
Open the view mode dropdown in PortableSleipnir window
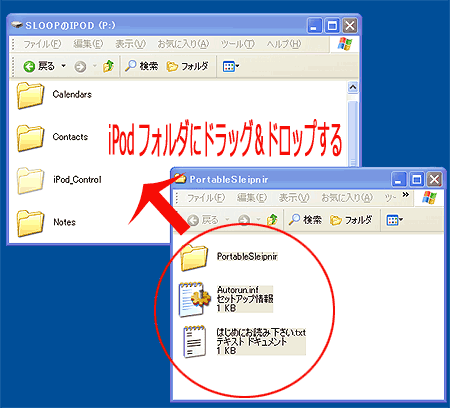point(394,220)
